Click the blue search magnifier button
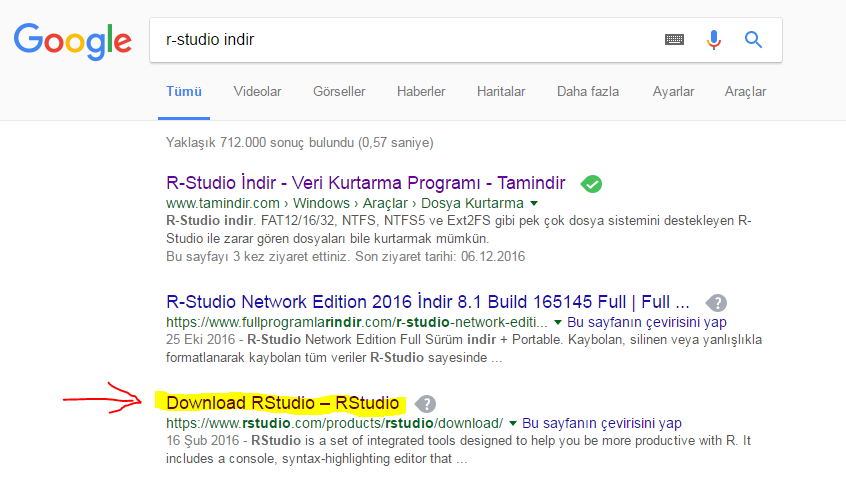 coord(753,39)
